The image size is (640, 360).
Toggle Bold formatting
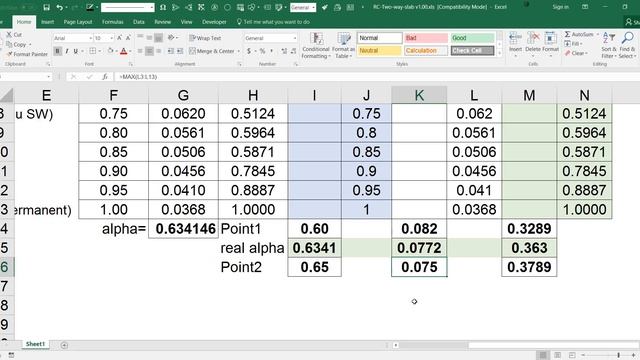(58, 51)
